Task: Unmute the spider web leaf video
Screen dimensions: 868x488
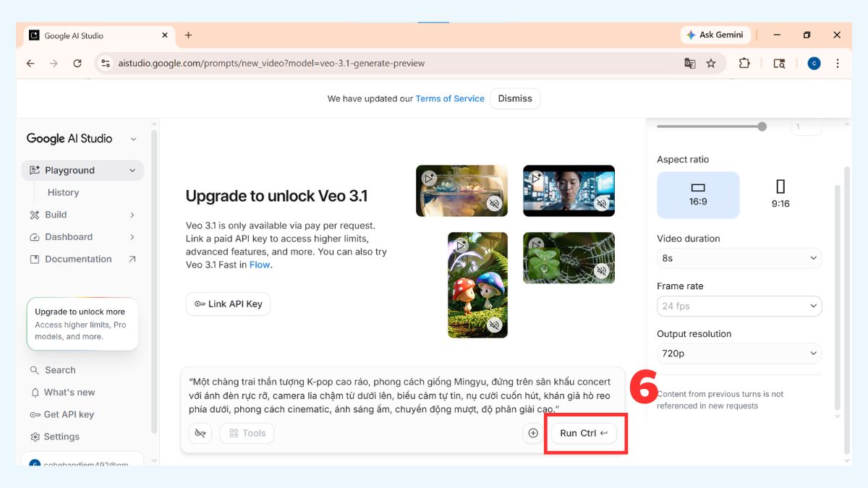Action: coord(602,271)
